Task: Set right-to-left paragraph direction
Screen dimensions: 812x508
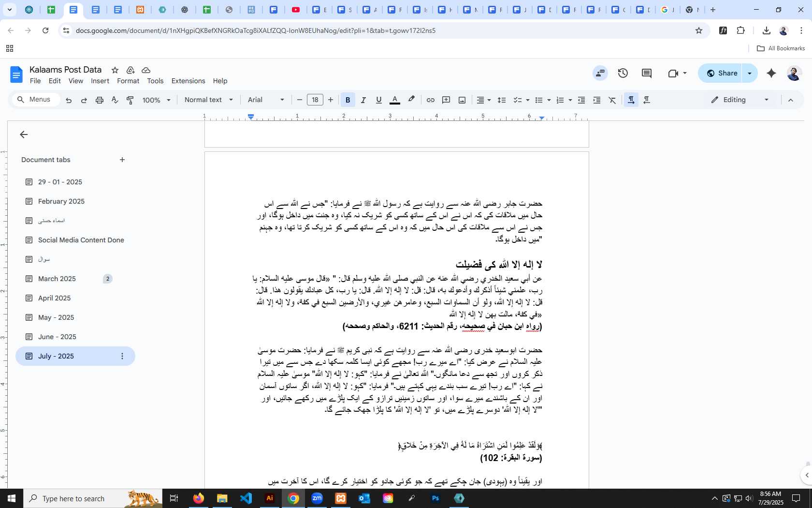Action: (647, 100)
